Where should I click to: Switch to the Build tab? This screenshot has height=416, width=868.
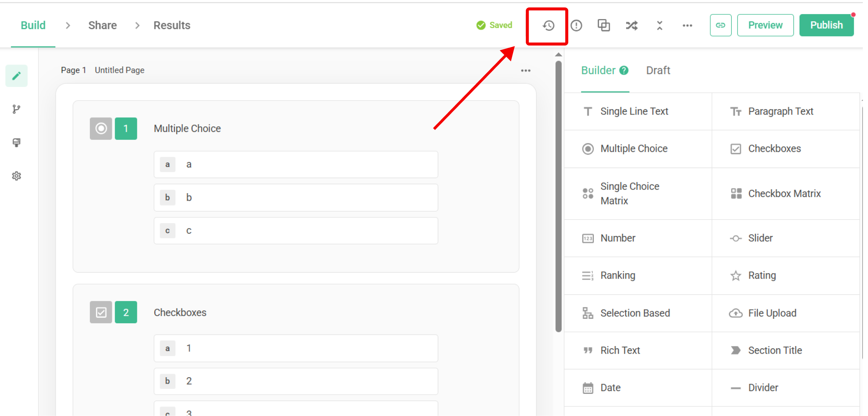(33, 25)
